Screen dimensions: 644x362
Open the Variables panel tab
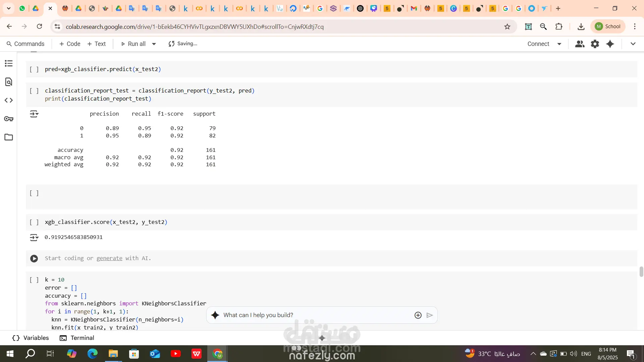tap(31, 338)
